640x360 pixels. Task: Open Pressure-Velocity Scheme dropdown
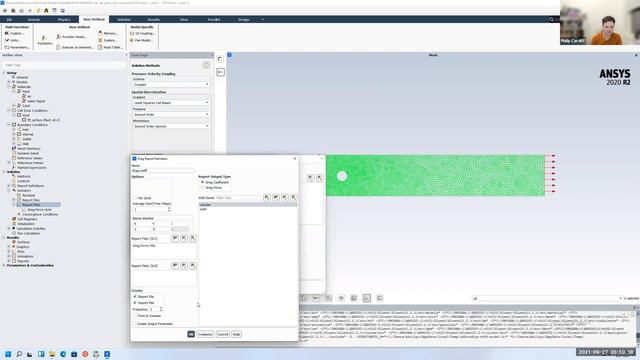(x=171, y=84)
